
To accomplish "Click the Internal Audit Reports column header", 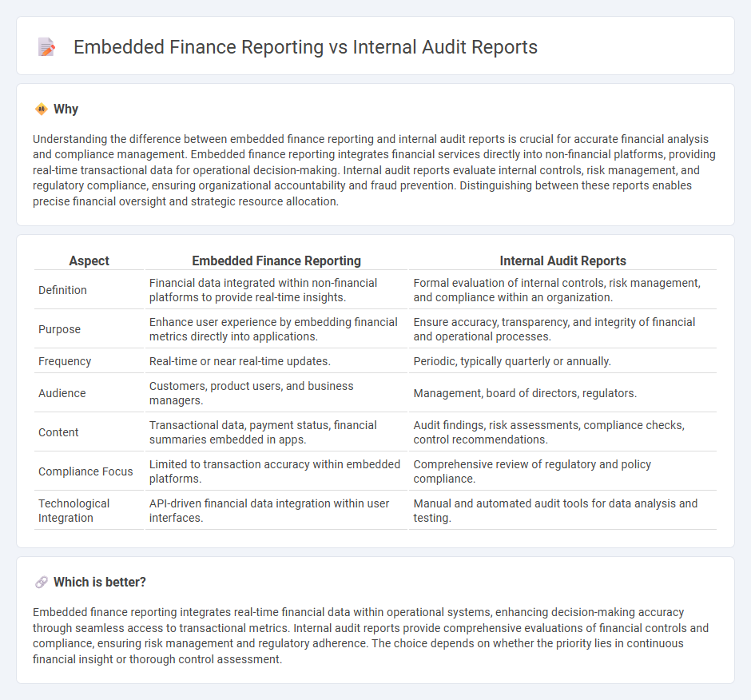I will point(562,261).
